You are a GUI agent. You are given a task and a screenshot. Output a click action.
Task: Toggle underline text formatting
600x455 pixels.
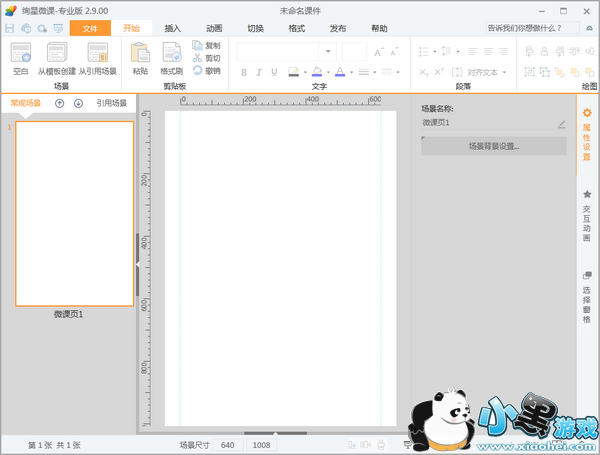click(x=273, y=72)
